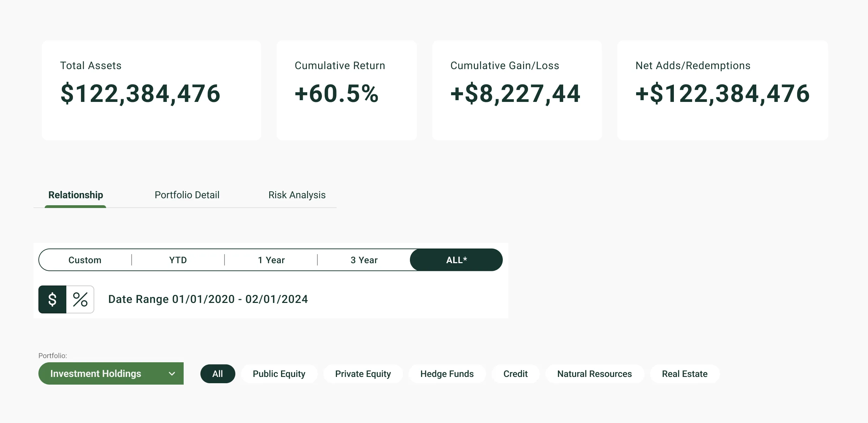868x423 pixels.
Task: Click the Total Assets card title
Action: pyautogui.click(x=91, y=65)
